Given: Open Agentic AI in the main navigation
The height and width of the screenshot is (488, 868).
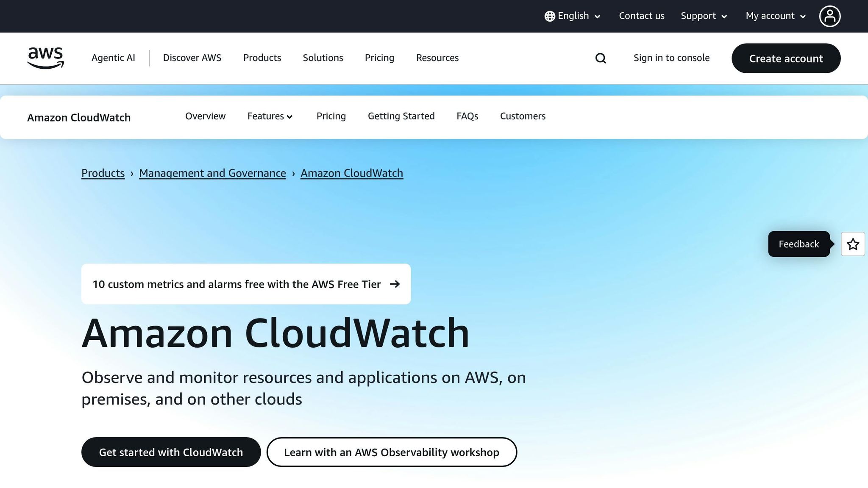Looking at the screenshot, I should click(113, 58).
